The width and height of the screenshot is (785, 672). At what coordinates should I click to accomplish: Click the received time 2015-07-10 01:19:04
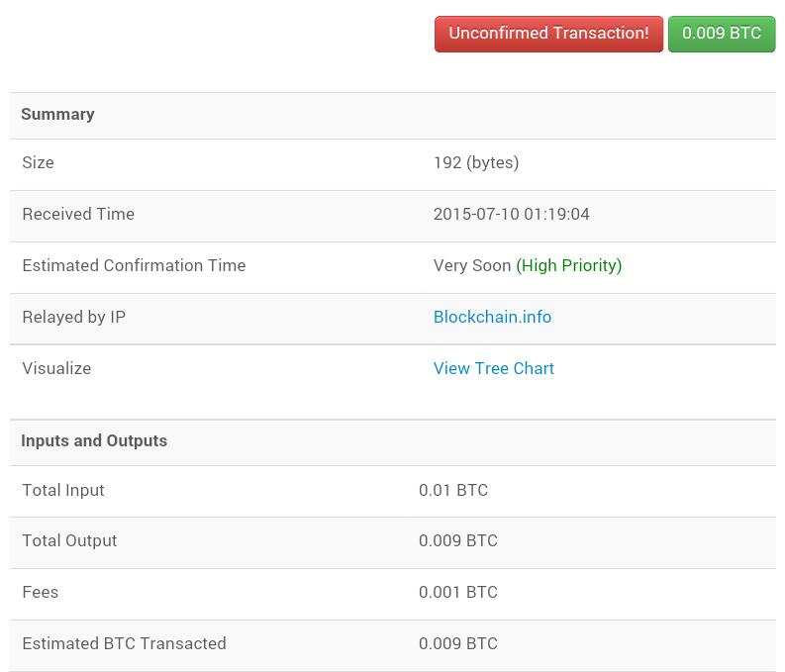click(x=511, y=214)
